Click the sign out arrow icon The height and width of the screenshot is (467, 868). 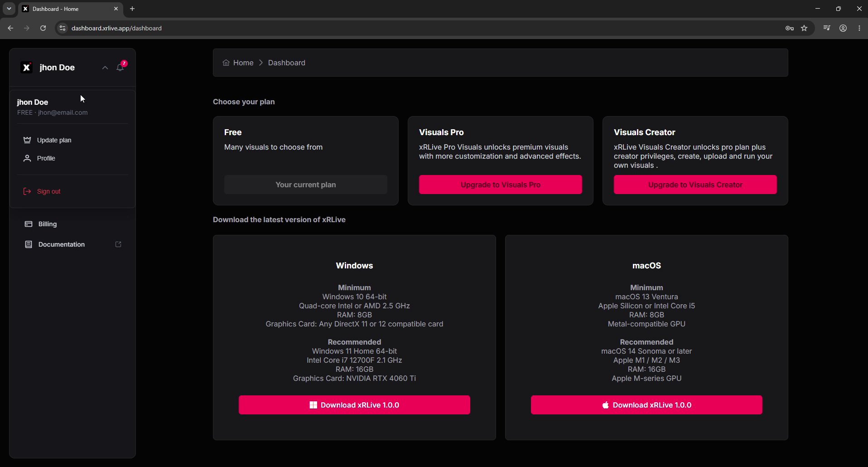click(x=27, y=191)
